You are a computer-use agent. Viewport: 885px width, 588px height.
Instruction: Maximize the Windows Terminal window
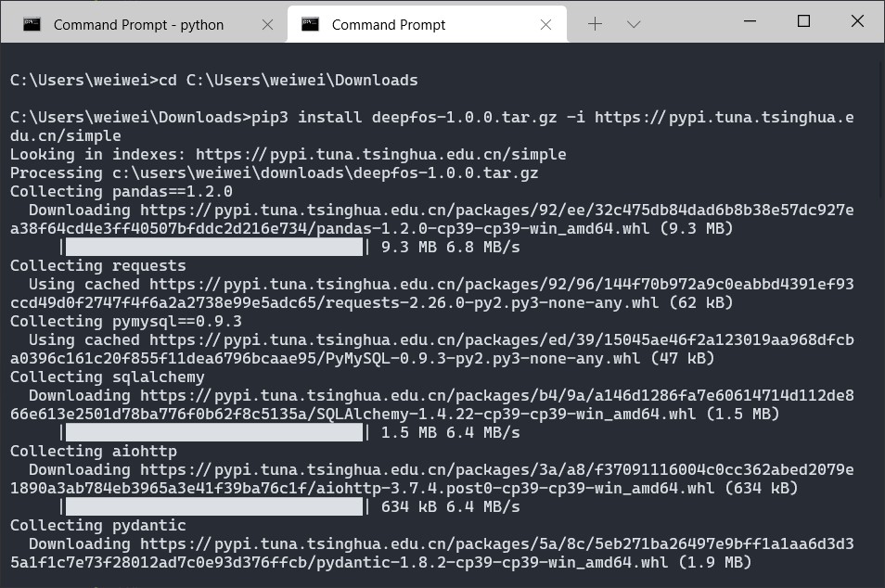[803, 20]
